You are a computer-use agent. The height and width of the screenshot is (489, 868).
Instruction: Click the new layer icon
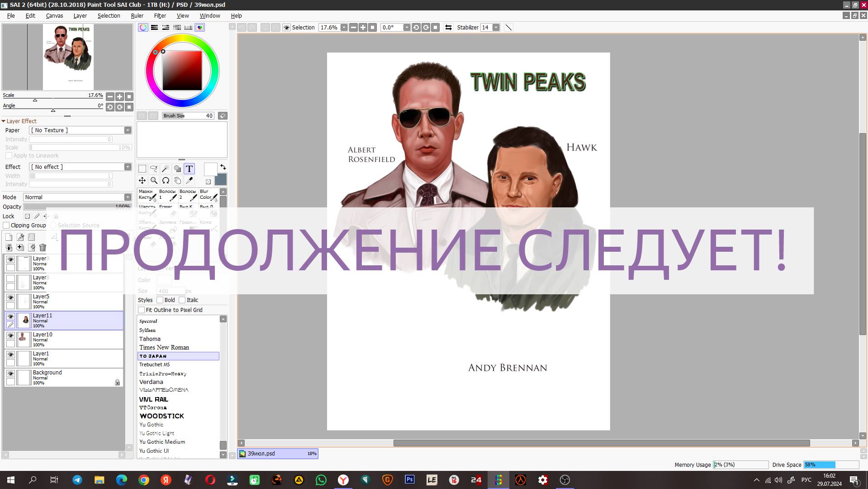9,236
